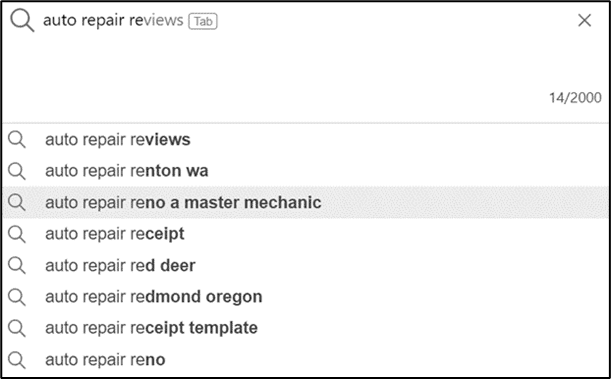Click search icon beside 'red deer' suggestion
This screenshot has width=611, height=379.
[17, 266]
